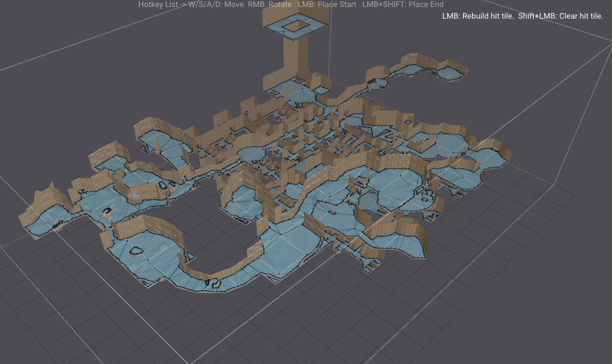This screenshot has width=612, height=364.
Task: Click the 'RMB: Rotate' hotkey text
Action: click(270, 5)
